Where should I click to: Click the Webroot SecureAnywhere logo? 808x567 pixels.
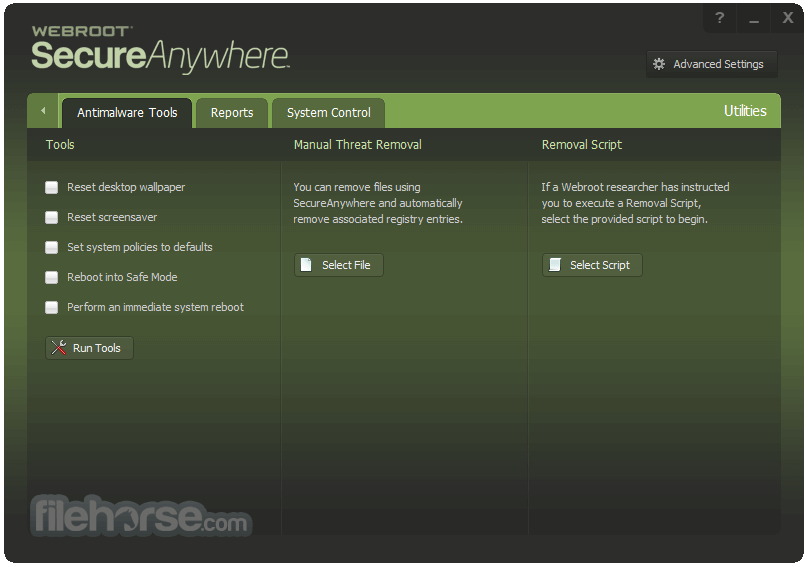click(160, 49)
